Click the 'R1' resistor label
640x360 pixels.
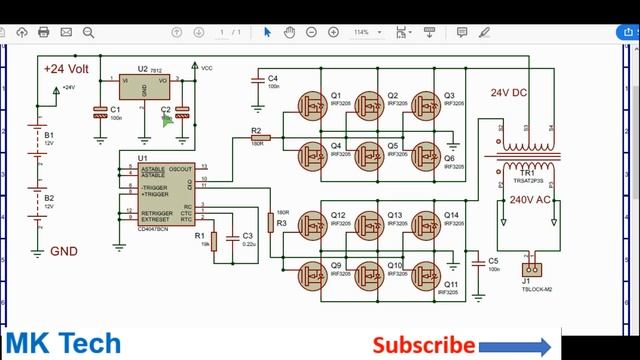click(x=200, y=236)
